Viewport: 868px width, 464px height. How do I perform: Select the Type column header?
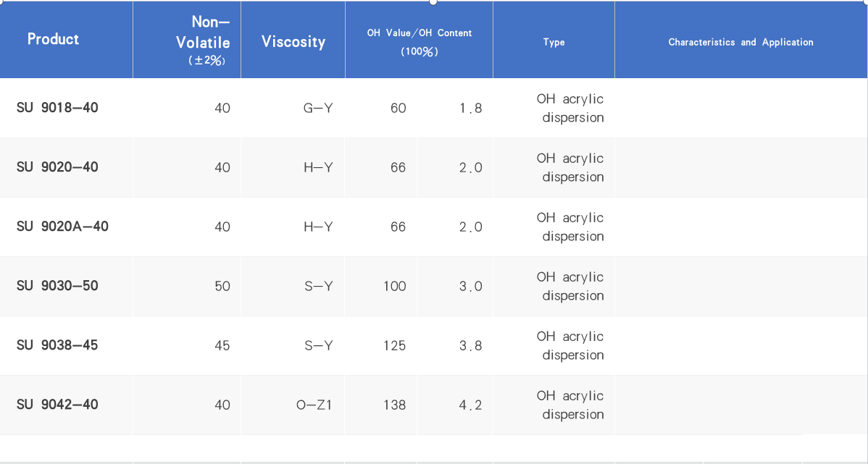coord(554,42)
